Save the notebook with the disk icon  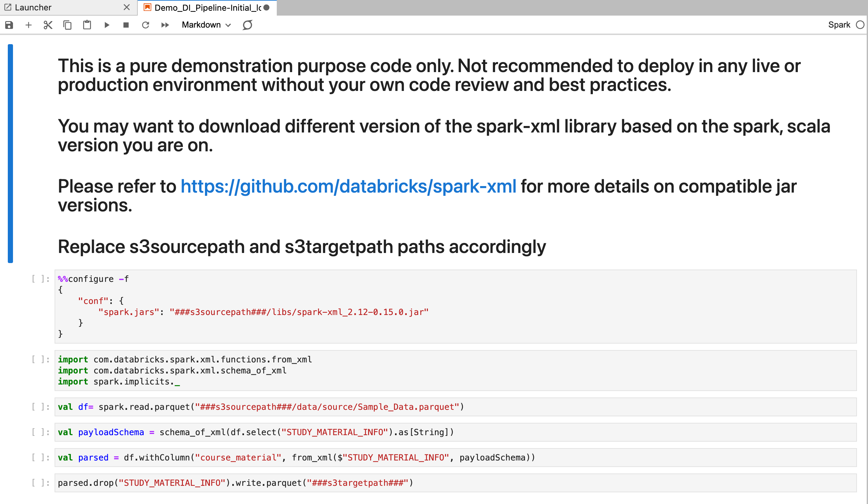pos(9,25)
